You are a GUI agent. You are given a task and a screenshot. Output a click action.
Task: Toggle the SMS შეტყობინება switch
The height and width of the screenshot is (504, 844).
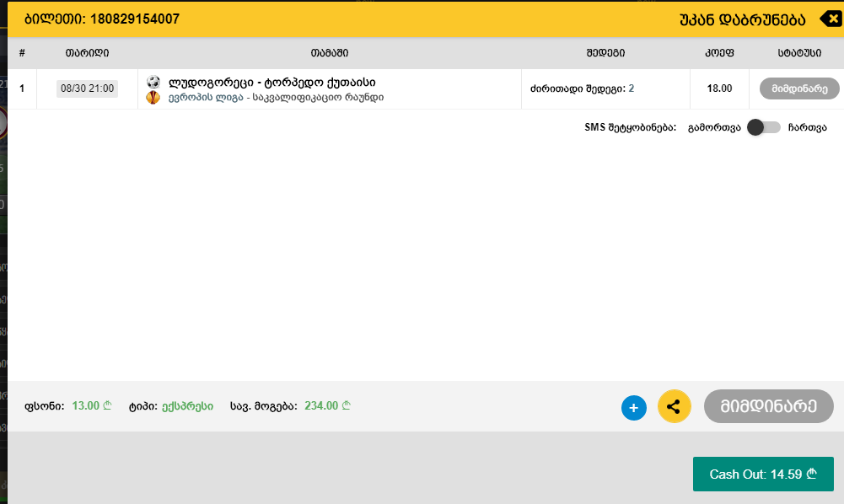(x=764, y=127)
